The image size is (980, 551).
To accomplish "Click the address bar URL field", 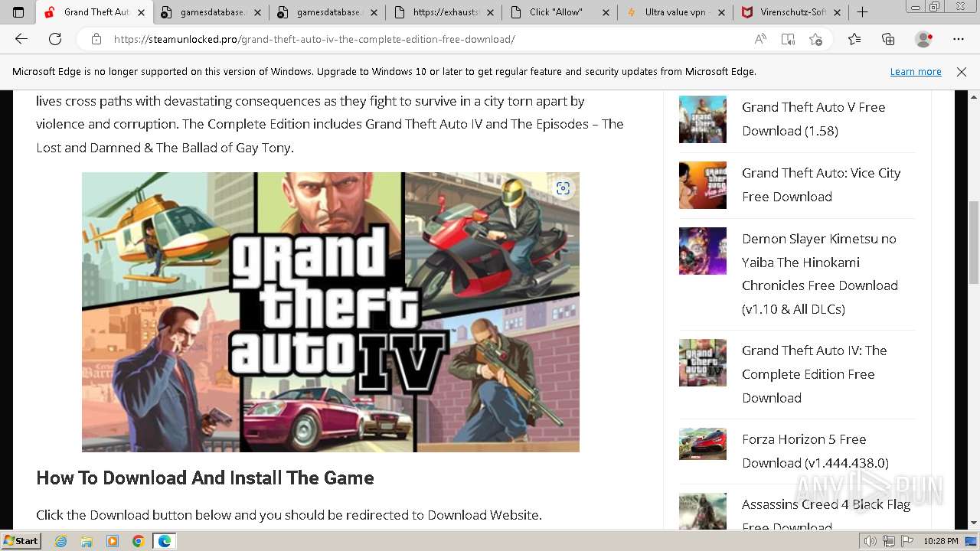I will [429, 39].
